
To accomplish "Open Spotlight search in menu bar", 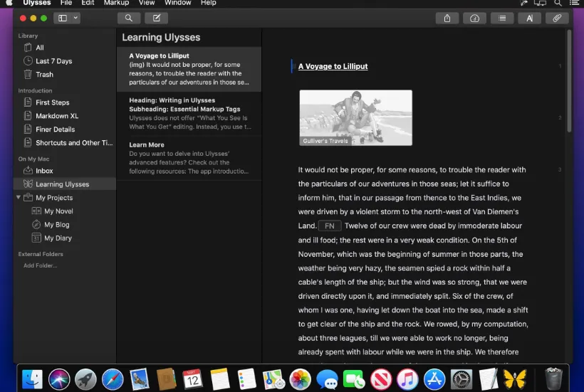I will tap(558, 3).
